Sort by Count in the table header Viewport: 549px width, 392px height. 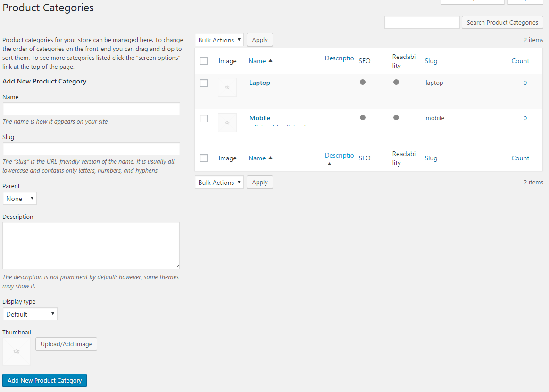pyautogui.click(x=520, y=61)
